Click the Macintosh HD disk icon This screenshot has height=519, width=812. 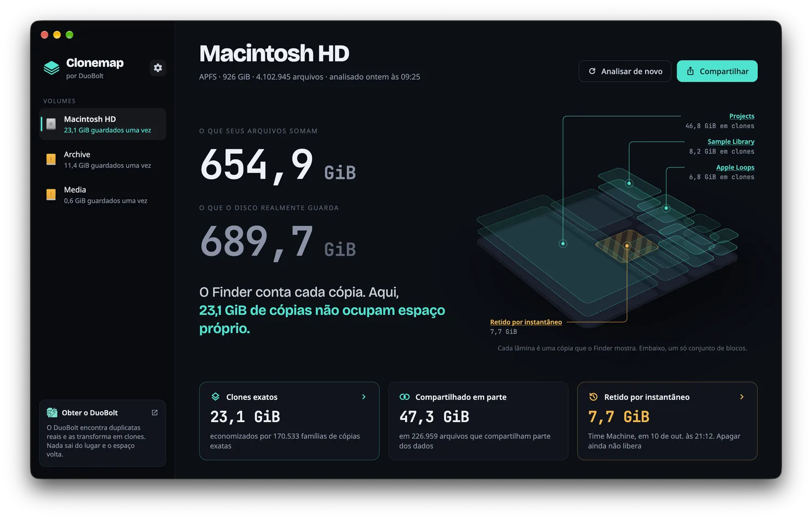tap(51, 124)
